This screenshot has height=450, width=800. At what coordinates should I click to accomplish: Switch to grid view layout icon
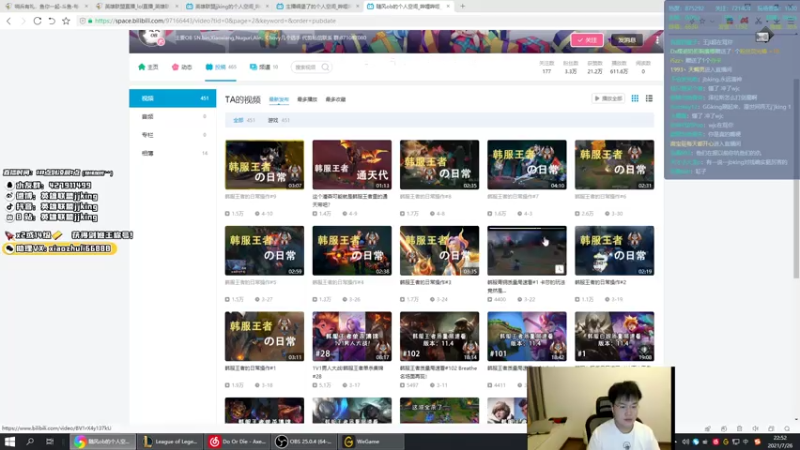click(x=635, y=98)
